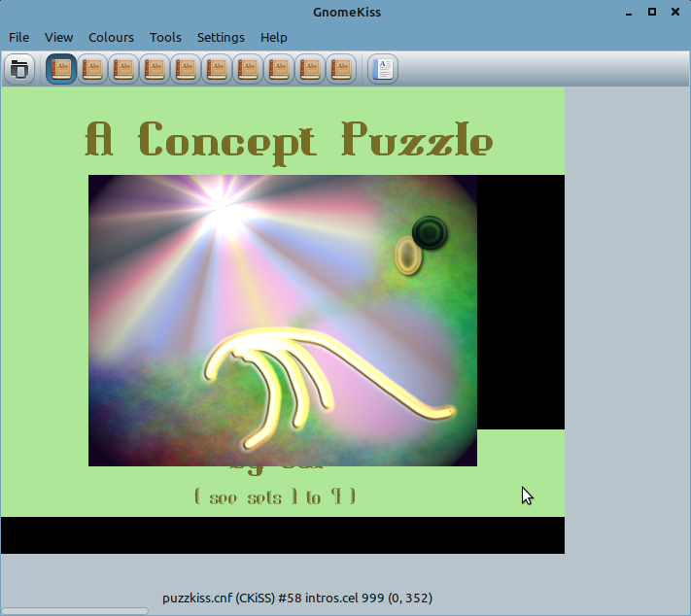Image resolution: width=691 pixels, height=616 pixels.
Task: Open the File menu
Action: coord(19,37)
